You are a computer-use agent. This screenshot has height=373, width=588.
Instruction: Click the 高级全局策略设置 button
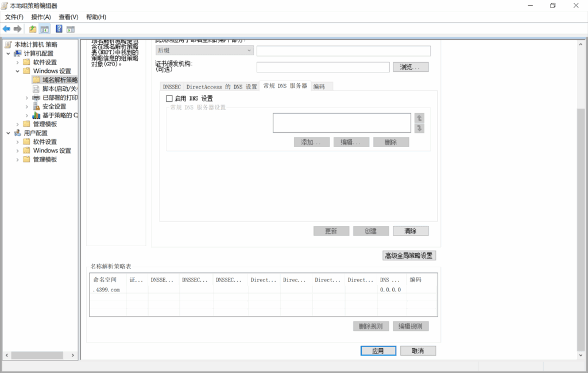coord(409,255)
